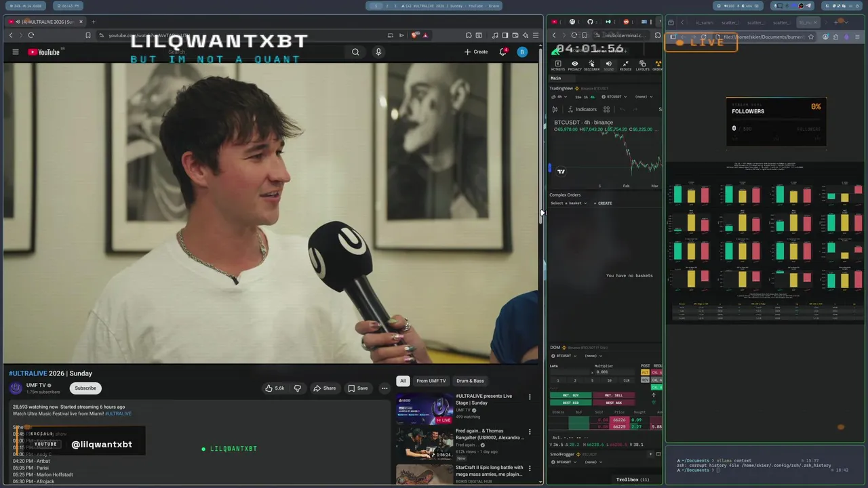Save the ULTRALIVE video to a playlist
The height and width of the screenshot is (488, 868).
pyautogui.click(x=358, y=388)
